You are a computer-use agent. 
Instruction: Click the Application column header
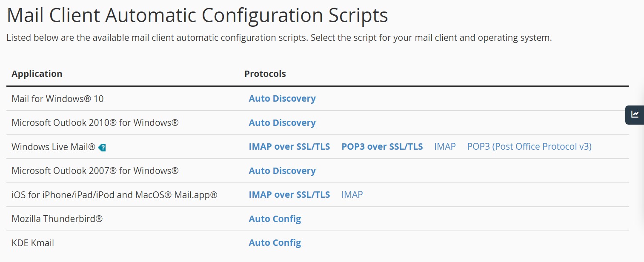pos(37,74)
